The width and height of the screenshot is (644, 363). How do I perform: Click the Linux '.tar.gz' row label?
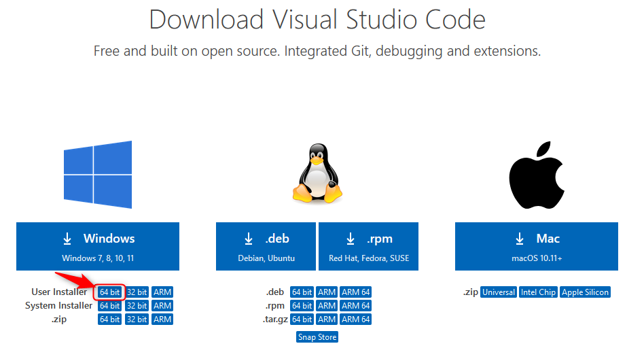coord(275,319)
